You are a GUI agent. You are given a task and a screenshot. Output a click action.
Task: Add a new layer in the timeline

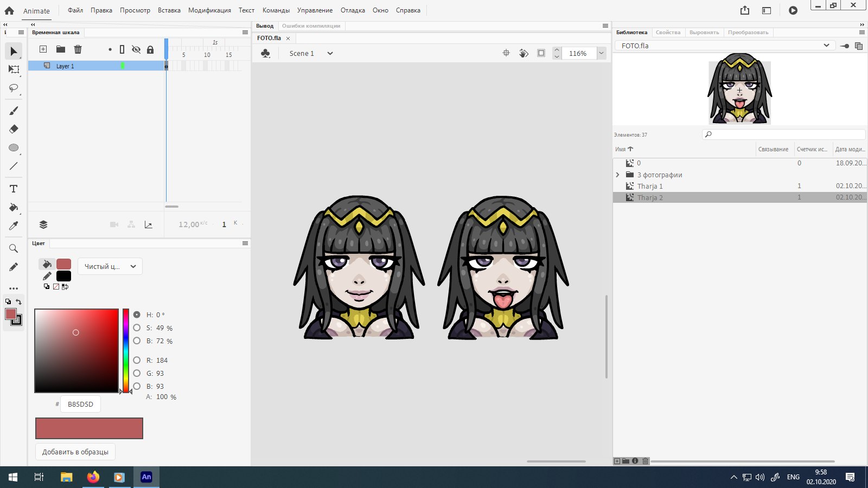tap(43, 49)
